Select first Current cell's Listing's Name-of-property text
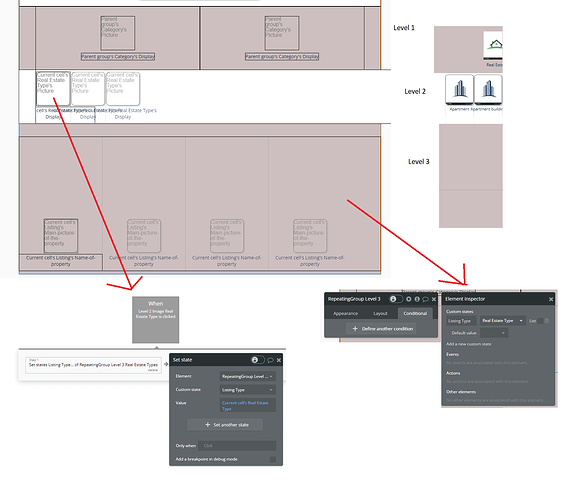569x500 pixels. point(61,261)
